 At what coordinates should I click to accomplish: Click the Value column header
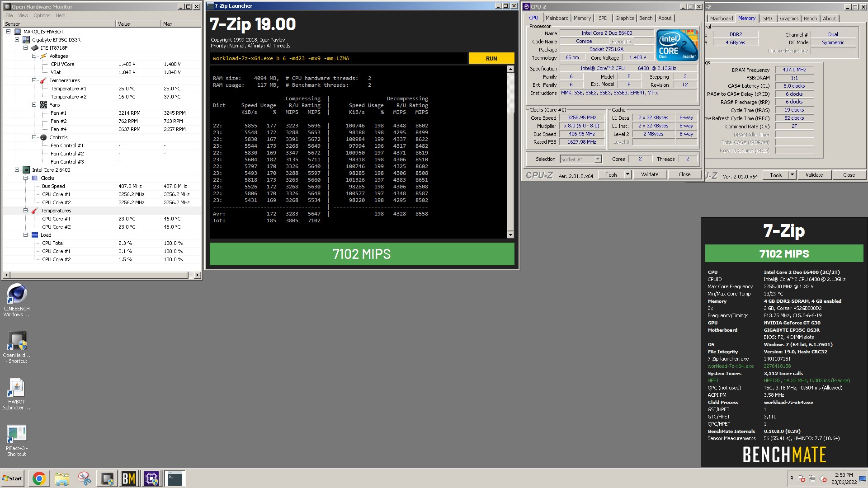click(138, 24)
